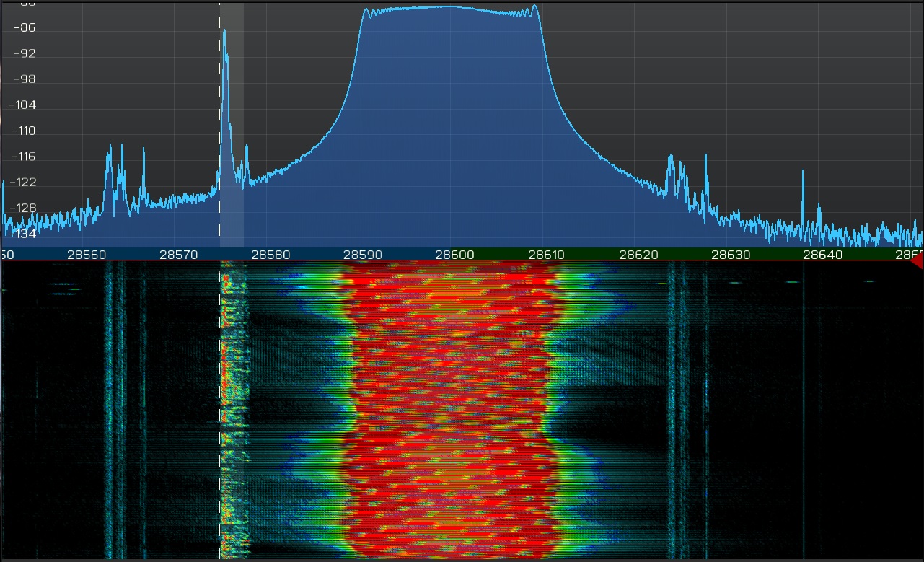
Task: Tune to 28600 on the frequency scale
Action: coord(451,255)
